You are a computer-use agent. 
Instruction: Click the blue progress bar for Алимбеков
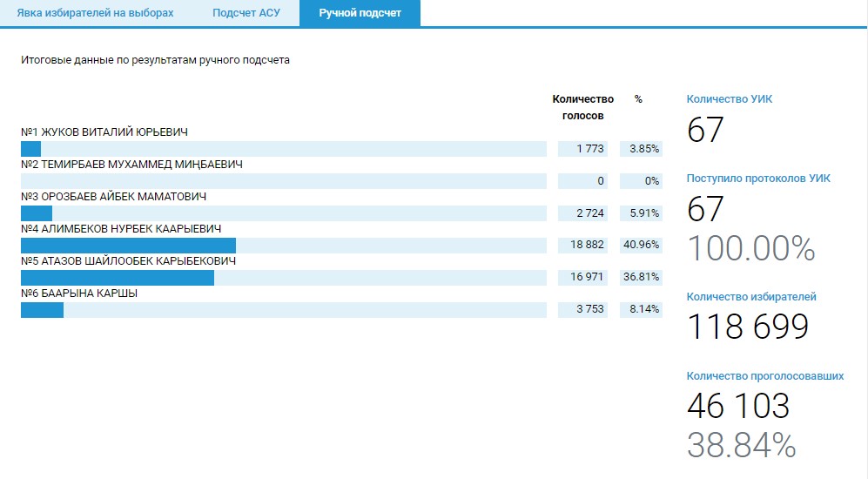point(128,246)
